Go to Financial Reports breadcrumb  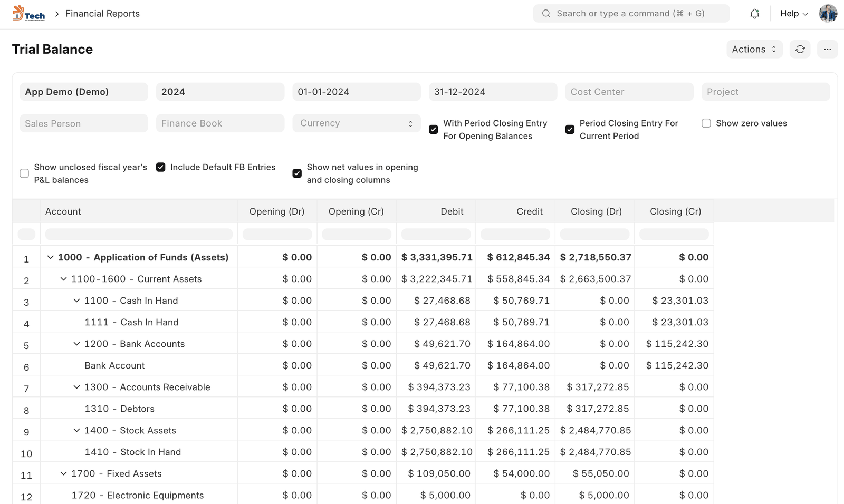coord(102,14)
